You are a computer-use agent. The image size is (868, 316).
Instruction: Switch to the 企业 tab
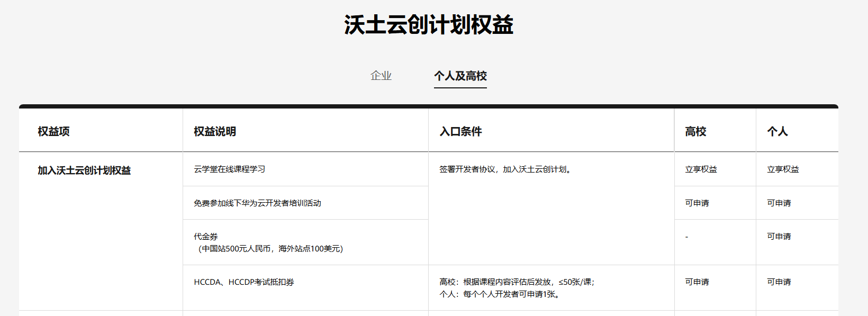(x=381, y=76)
